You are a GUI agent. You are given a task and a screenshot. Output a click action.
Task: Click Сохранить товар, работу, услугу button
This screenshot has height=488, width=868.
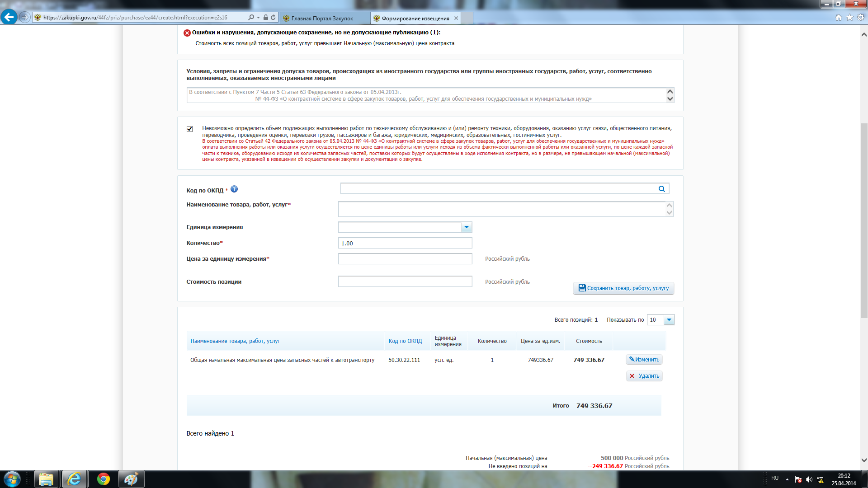[623, 288]
